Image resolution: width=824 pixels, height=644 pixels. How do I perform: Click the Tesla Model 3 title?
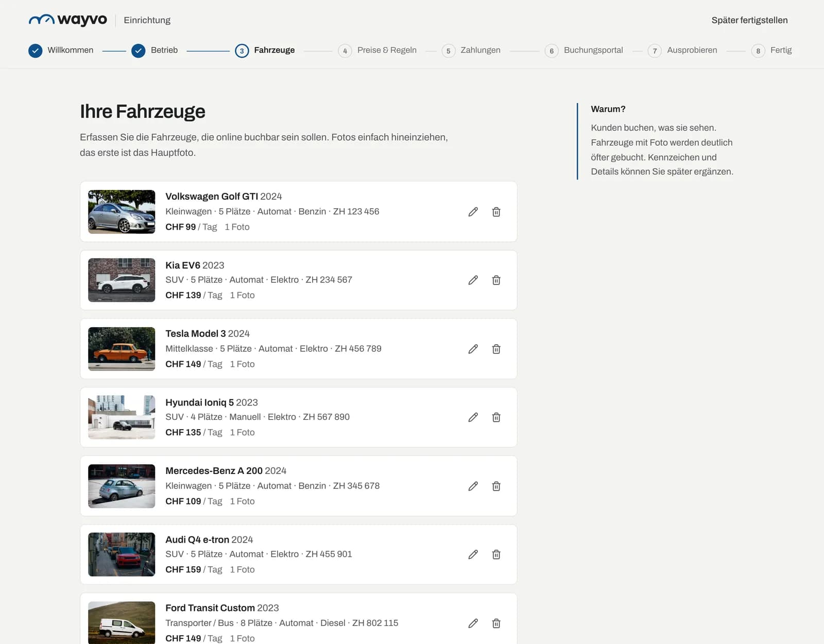tap(196, 334)
